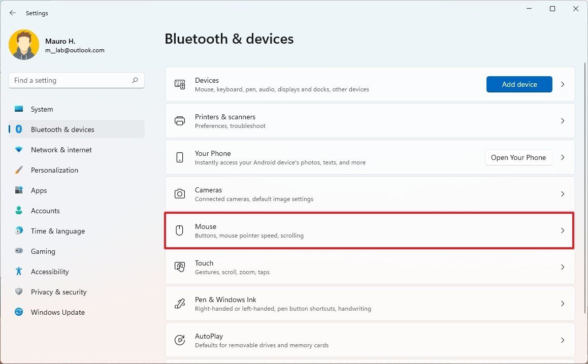The height and width of the screenshot is (364, 588).
Task: Click the back arrow at top left
Action: click(x=12, y=13)
